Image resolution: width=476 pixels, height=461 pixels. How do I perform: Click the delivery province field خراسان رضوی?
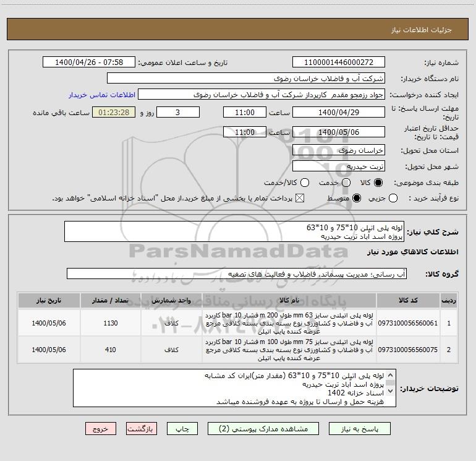click(339, 150)
